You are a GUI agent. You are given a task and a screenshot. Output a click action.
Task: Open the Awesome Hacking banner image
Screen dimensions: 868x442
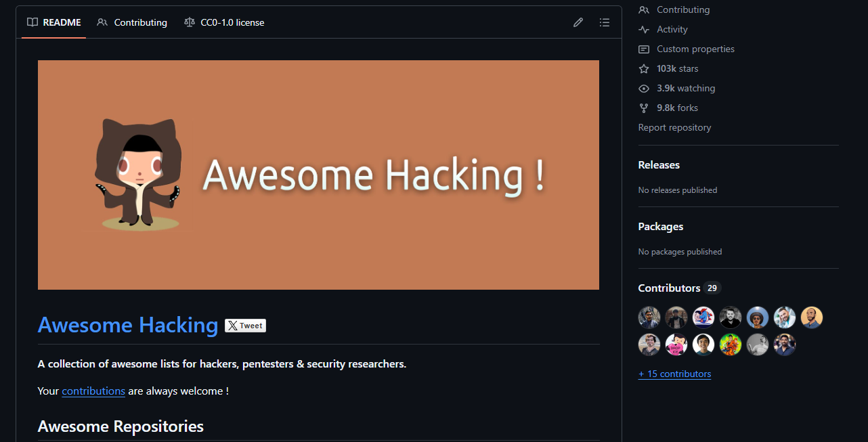(318, 175)
